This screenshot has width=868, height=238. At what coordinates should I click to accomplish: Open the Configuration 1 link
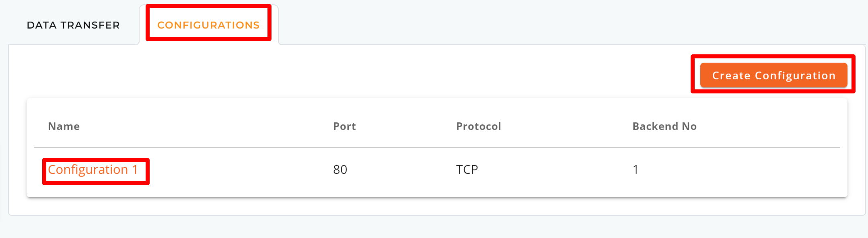(93, 170)
